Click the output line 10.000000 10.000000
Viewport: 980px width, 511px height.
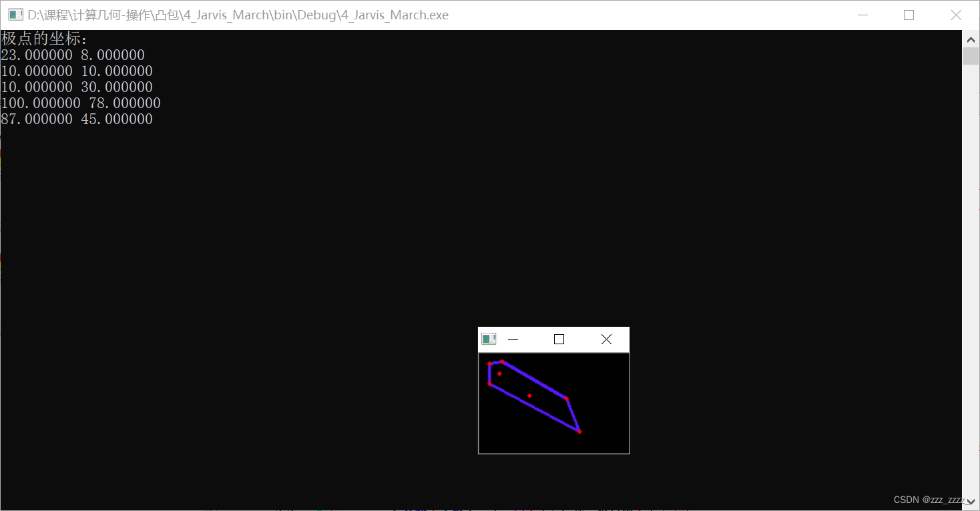[77, 71]
